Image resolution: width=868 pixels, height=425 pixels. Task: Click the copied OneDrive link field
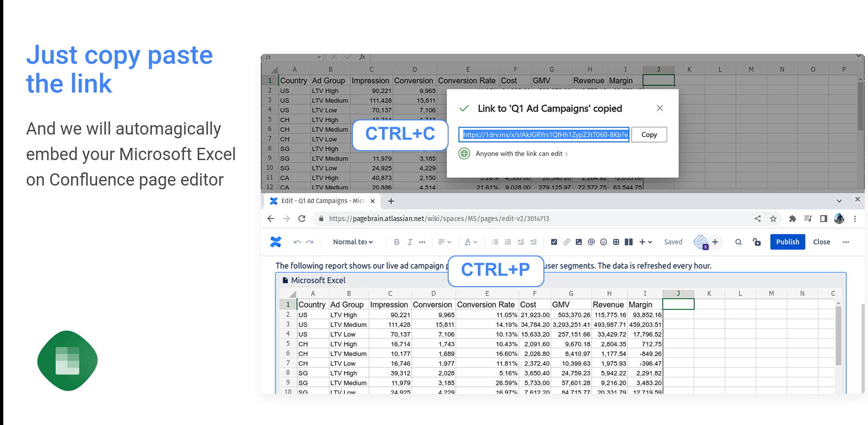point(544,135)
